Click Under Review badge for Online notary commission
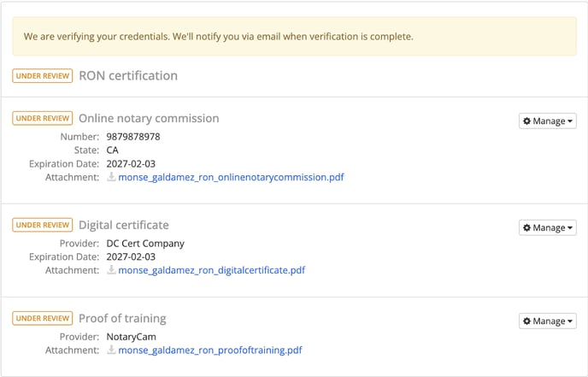Viewport: 588px width, 377px height. (43, 118)
